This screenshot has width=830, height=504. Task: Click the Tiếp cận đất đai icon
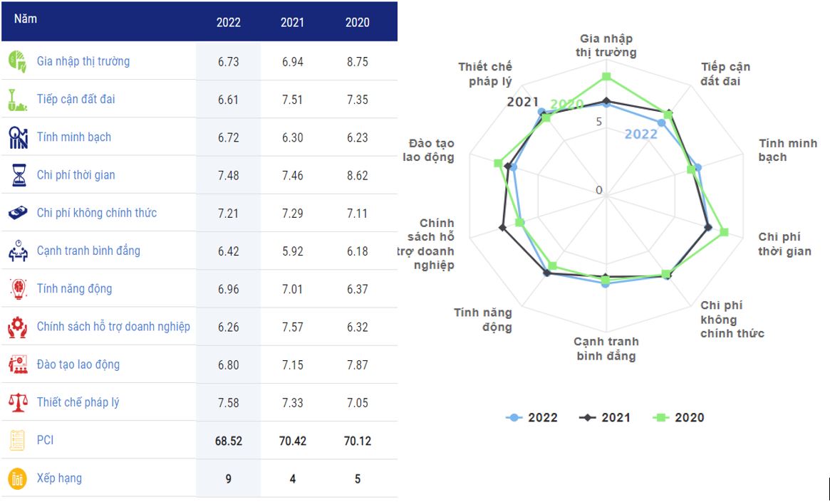pyautogui.click(x=16, y=99)
